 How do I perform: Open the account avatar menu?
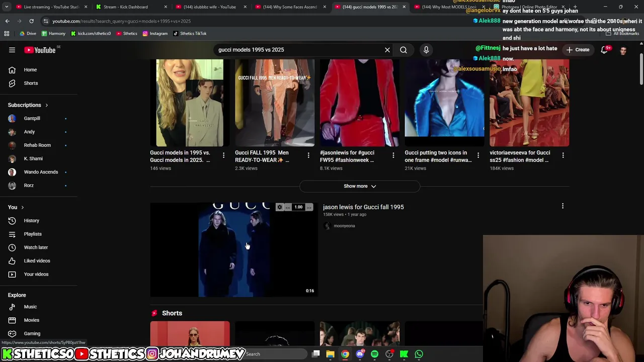pos(623,50)
